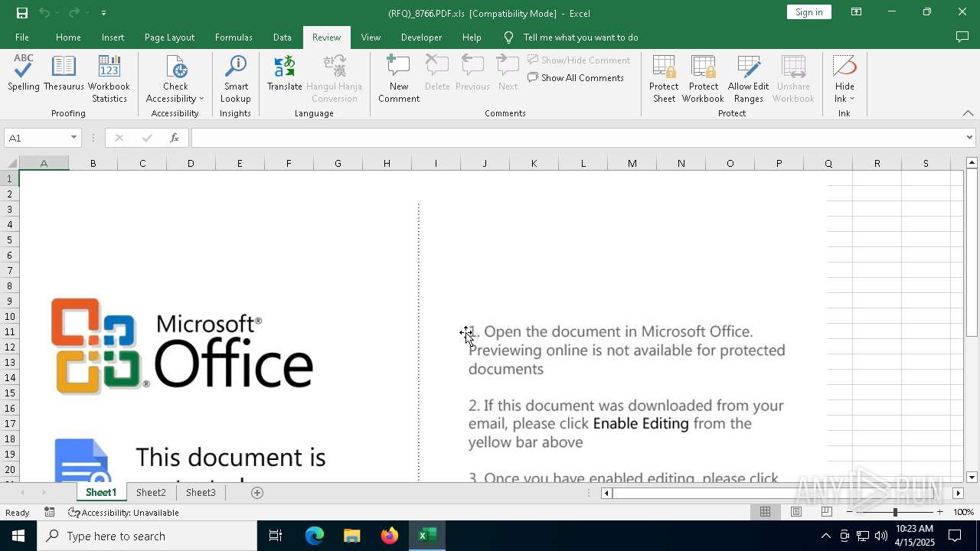The height and width of the screenshot is (551, 980).
Task: Switch to Page Break Preview
Action: point(827,512)
